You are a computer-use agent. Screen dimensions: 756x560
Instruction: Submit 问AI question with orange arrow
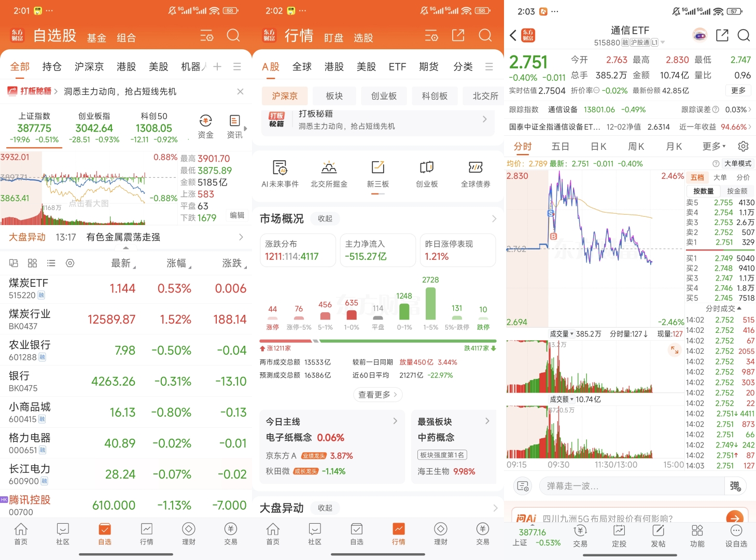[x=735, y=517]
